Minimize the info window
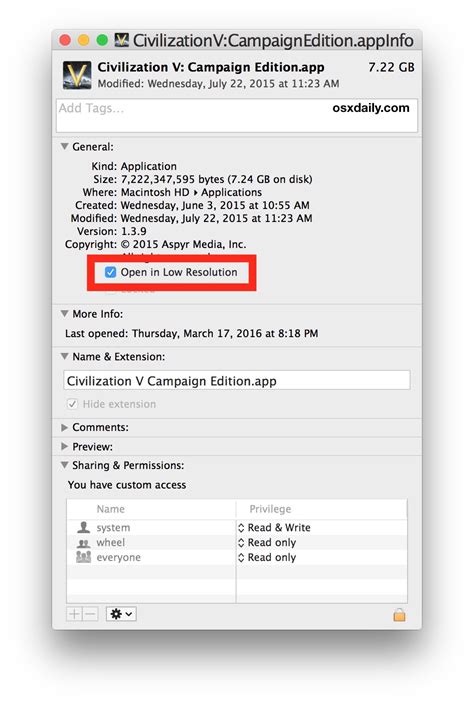The width and height of the screenshot is (474, 704). pos(83,40)
